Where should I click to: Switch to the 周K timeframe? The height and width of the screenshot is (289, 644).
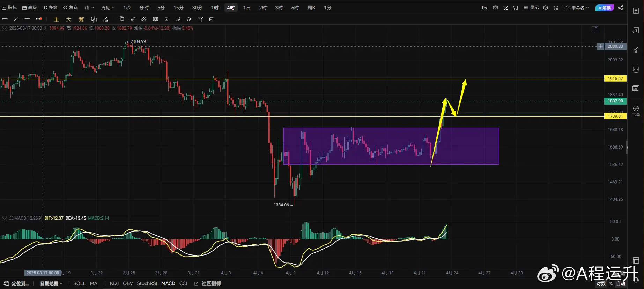tap(311, 8)
